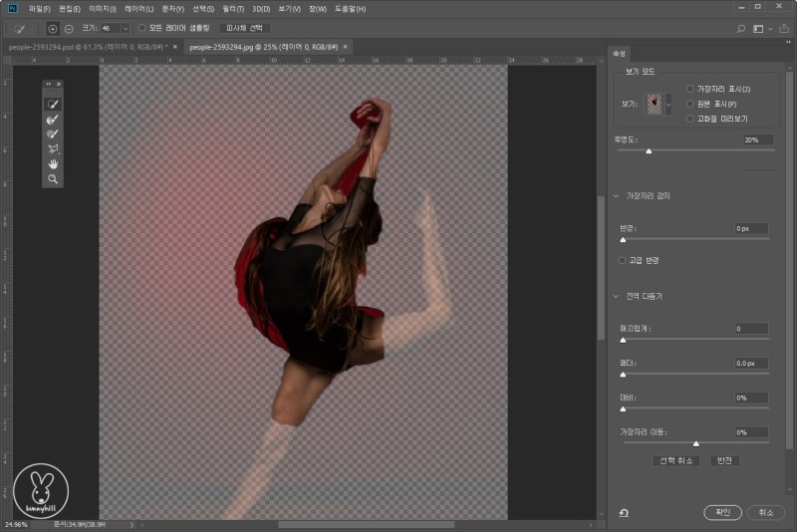
Task: Click the 피사체 선택 button
Action: point(245,29)
